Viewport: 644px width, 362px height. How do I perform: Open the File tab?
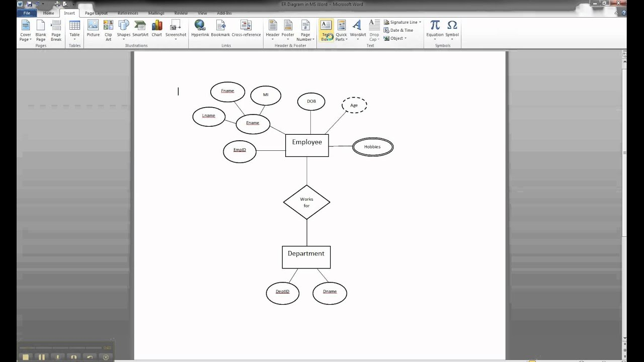[27, 13]
